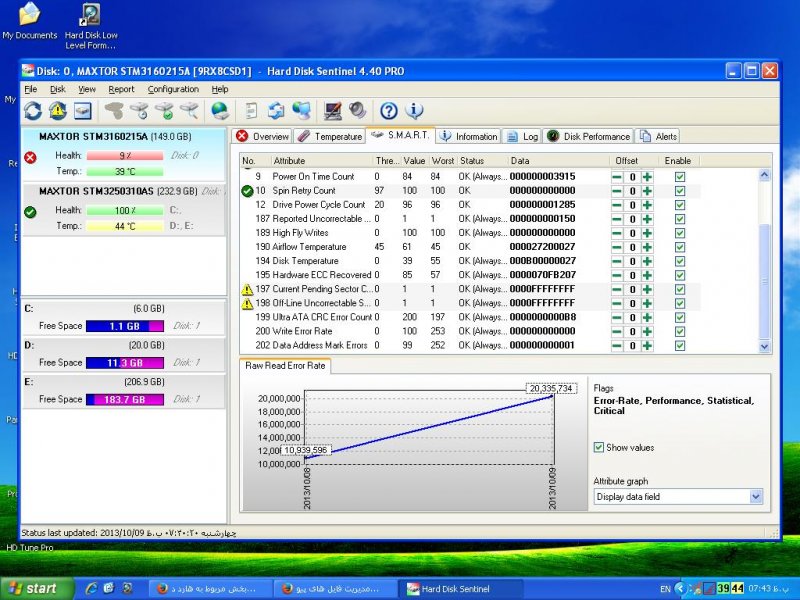The width and height of the screenshot is (800, 600).
Task: Toggle Enable checkbox for Drive Power Cycle Count
Action: (x=680, y=205)
